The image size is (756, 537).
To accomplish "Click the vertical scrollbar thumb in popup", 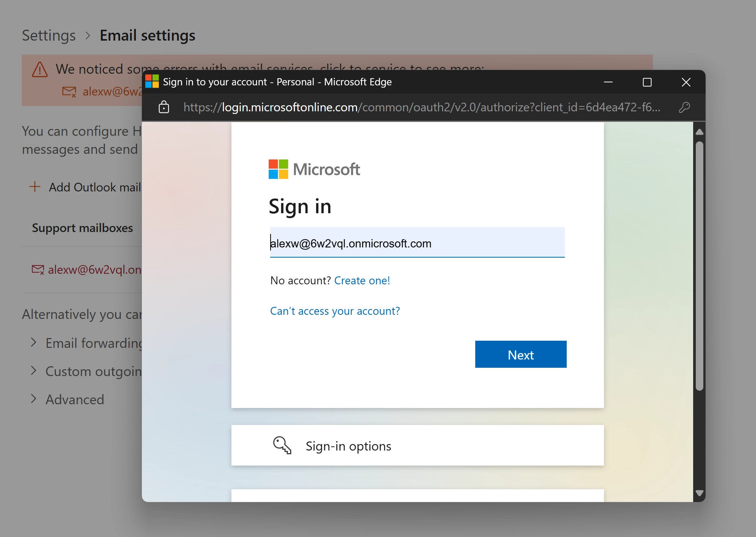I will pos(699,266).
